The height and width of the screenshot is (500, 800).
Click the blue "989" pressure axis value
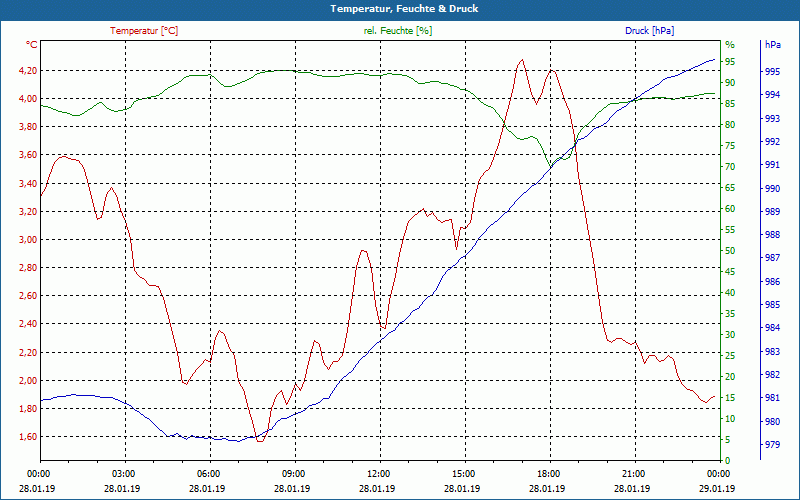coord(772,212)
